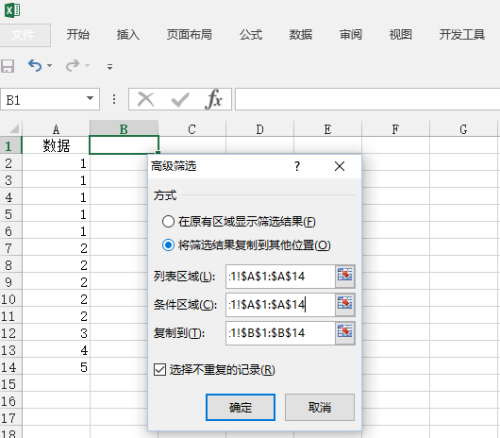500x438 pixels.
Task: Click the Insert Function fx icon
Action: click(214, 99)
